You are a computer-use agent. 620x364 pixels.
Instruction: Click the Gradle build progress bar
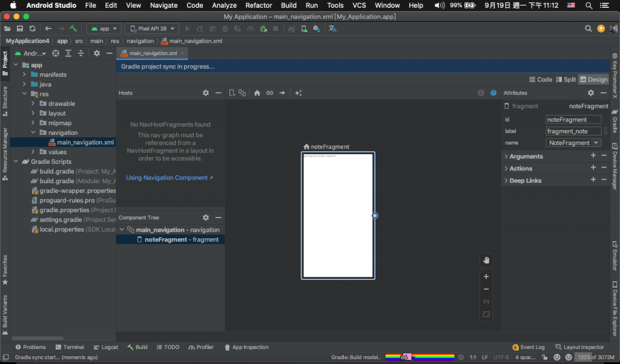point(420,357)
